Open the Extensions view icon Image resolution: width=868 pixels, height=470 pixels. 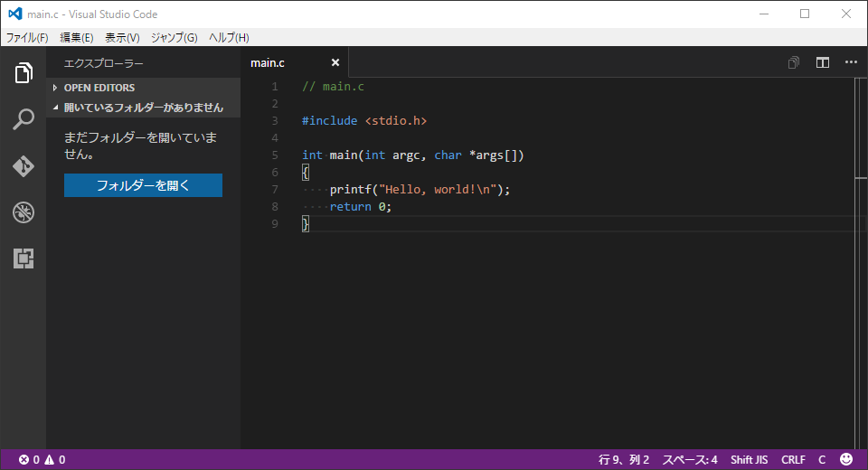point(24,258)
